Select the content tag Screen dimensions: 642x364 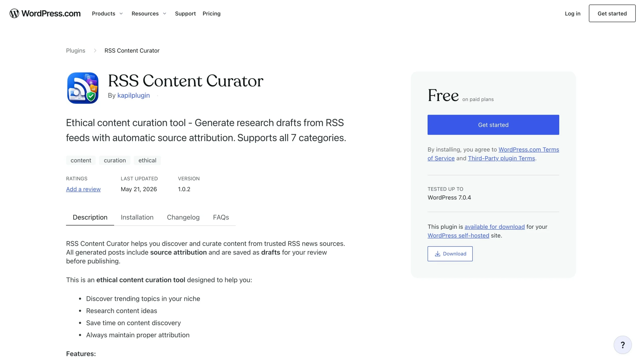pyautogui.click(x=81, y=160)
